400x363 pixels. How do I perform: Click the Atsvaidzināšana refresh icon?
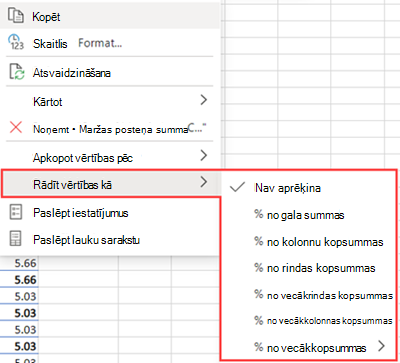[16, 72]
